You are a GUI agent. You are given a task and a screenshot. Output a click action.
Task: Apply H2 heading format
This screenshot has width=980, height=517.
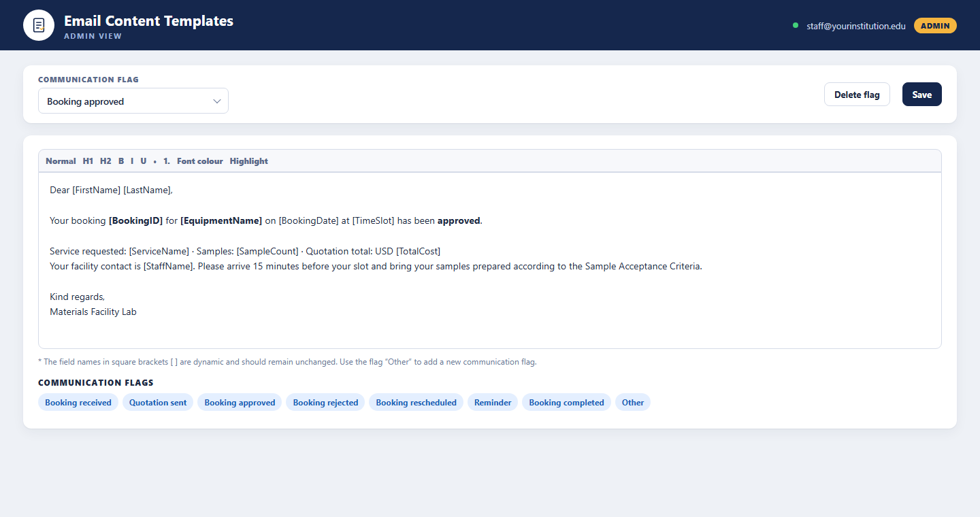105,161
